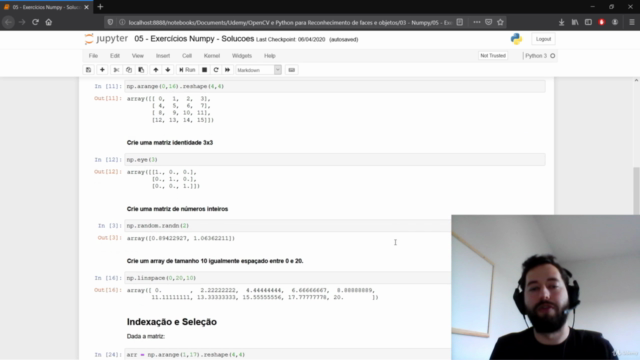The height and width of the screenshot is (360, 640).
Task: Open the Edit menu
Action: click(115, 56)
